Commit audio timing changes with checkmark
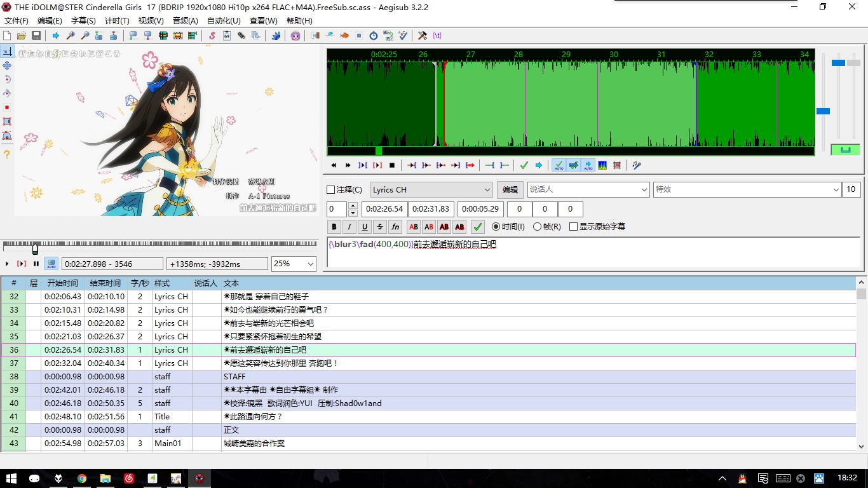The image size is (868, 488). (x=524, y=165)
